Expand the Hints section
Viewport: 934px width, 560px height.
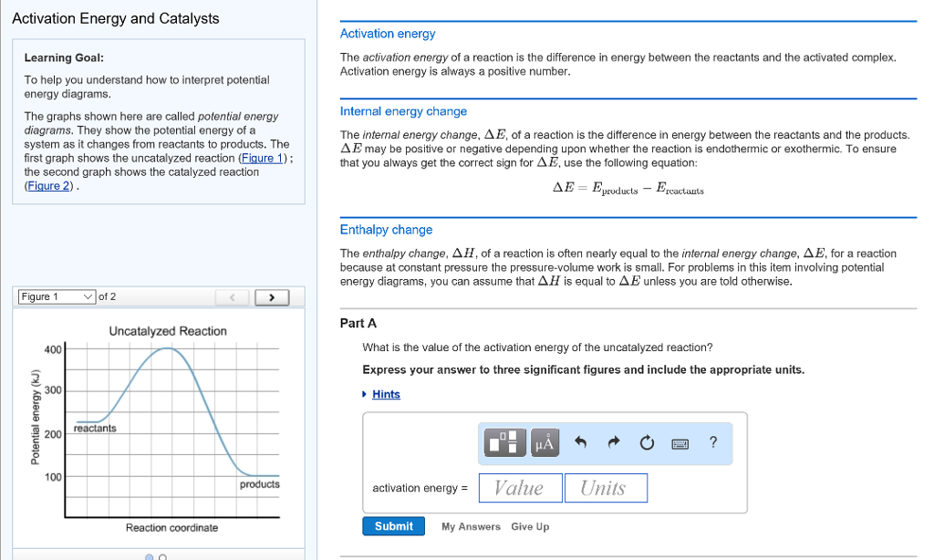coord(385,394)
